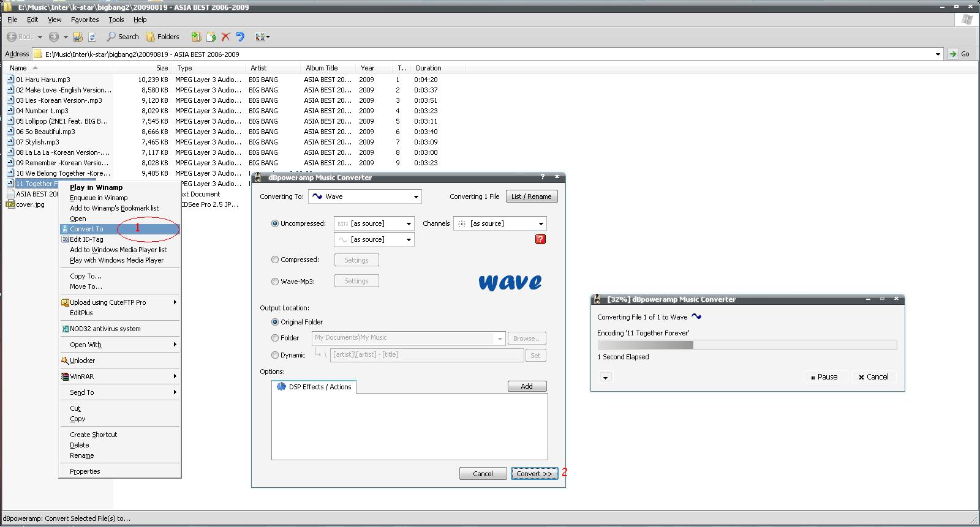Cancel the encoding in progress dialog
The width and height of the screenshot is (980, 527).
tap(873, 377)
